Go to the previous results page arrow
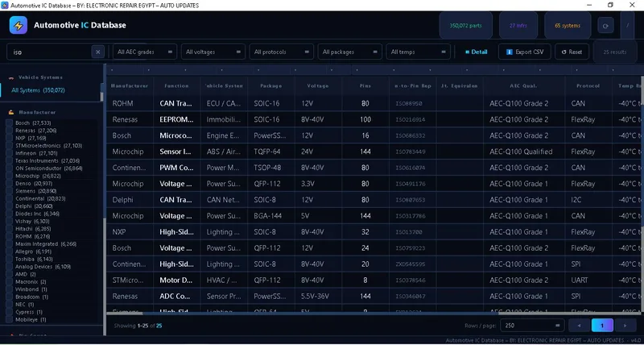Screen dimensions: 644x345 click(x=579, y=326)
